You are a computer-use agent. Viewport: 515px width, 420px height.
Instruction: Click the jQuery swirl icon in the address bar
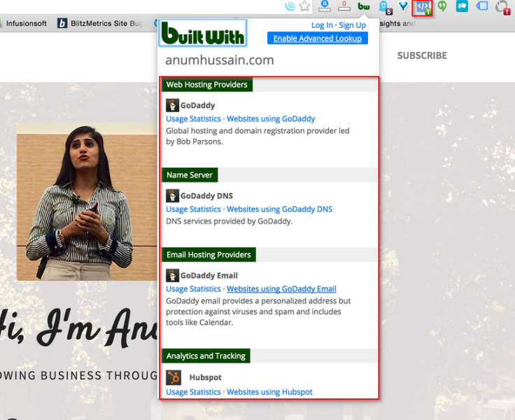pyautogui.click(x=290, y=6)
